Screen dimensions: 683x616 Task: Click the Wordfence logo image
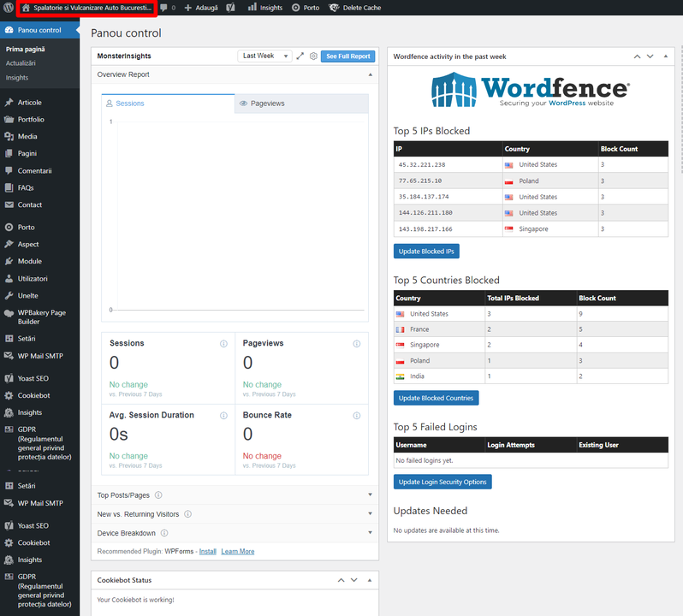tap(531, 91)
